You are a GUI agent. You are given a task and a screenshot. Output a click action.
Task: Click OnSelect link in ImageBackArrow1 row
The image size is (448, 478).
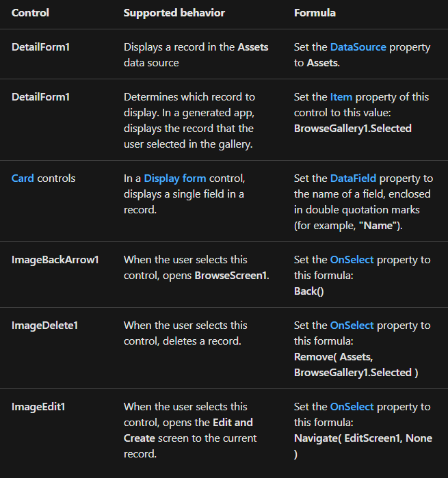coord(352,260)
